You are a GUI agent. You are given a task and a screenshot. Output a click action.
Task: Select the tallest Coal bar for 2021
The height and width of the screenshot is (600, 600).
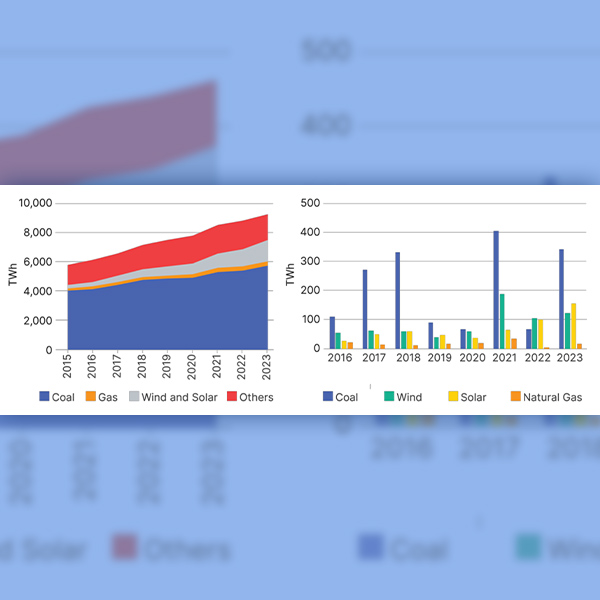click(x=496, y=290)
